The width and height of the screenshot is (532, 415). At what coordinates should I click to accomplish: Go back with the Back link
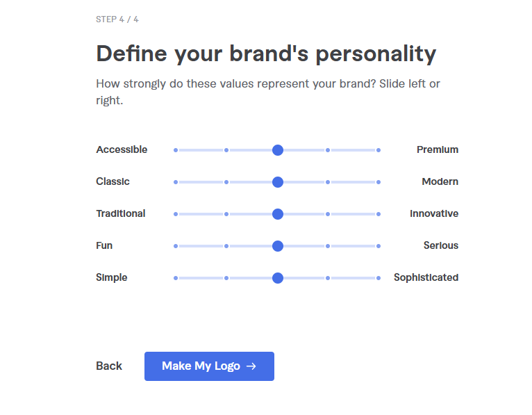pos(109,366)
